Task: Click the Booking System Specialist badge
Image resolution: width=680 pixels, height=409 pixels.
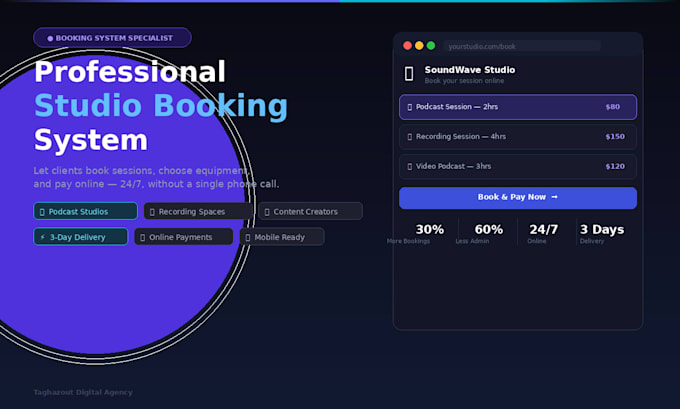Action: click(x=112, y=38)
